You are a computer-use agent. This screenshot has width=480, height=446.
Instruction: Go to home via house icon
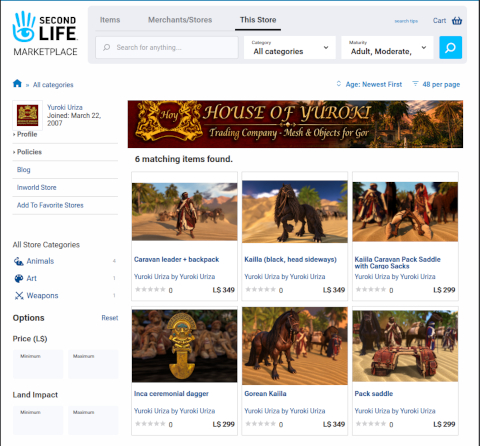(17, 83)
